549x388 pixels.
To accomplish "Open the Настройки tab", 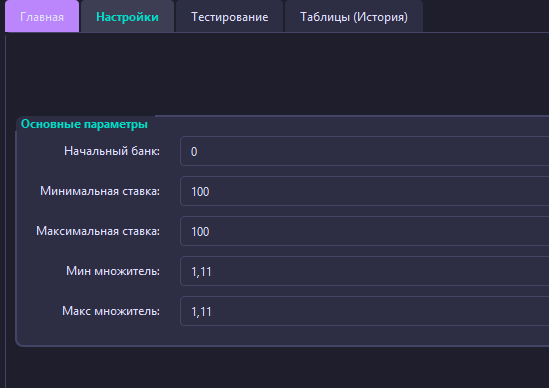I will pyautogui.click(x=127, y=16).
